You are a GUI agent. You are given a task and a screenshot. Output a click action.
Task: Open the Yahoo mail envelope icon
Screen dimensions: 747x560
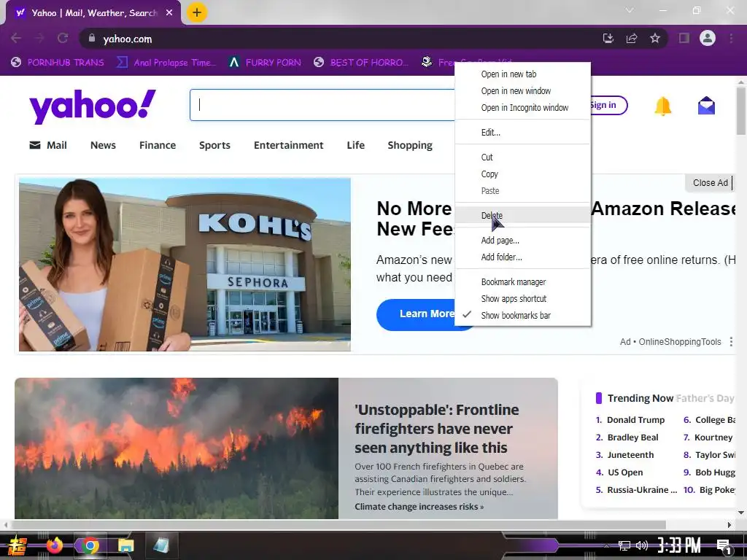pyautogui.click(x=706, y=106)
